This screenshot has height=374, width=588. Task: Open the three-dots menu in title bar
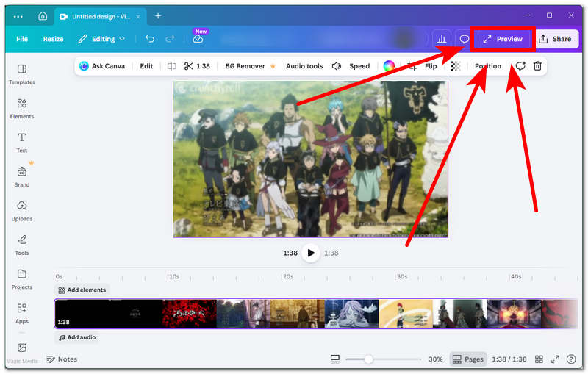pos(18,15)
